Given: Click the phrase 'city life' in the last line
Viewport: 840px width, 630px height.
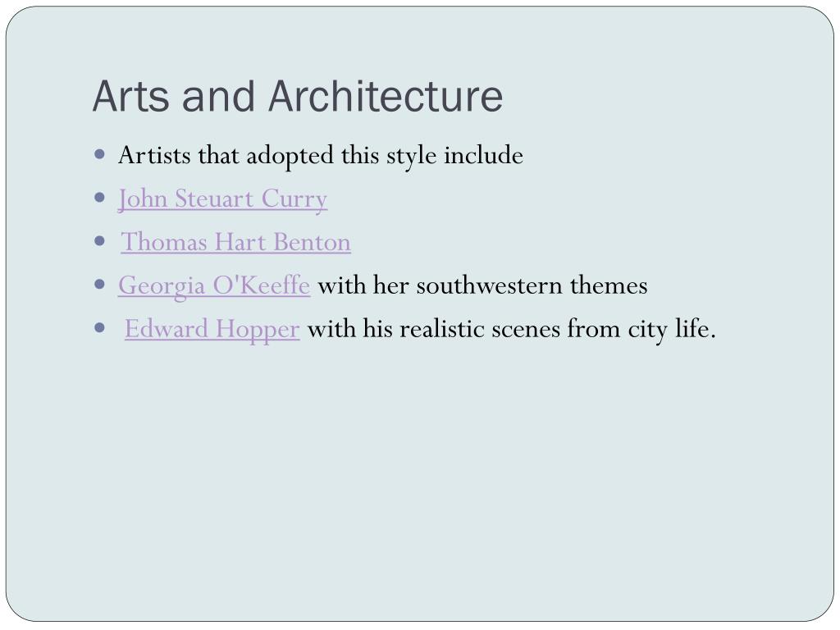Looking at the screenshot, I should 668,329.
